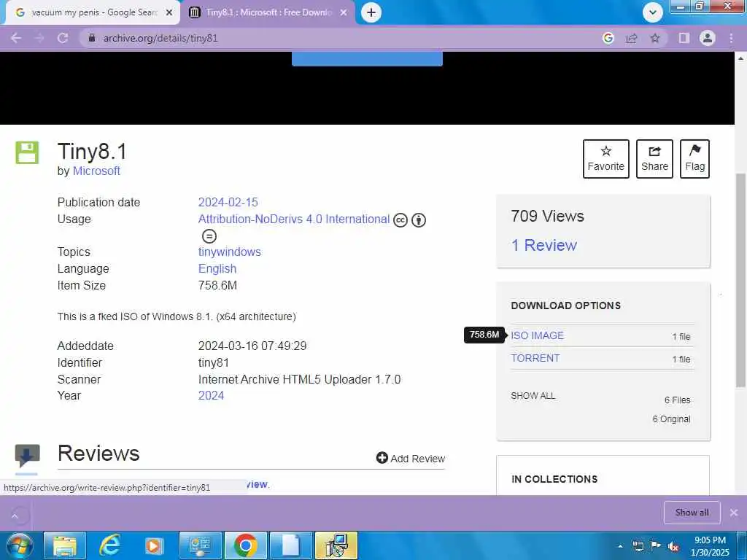Open media player taskbar icon
Screen dimensions: 747x560
[x=154, y=545]
